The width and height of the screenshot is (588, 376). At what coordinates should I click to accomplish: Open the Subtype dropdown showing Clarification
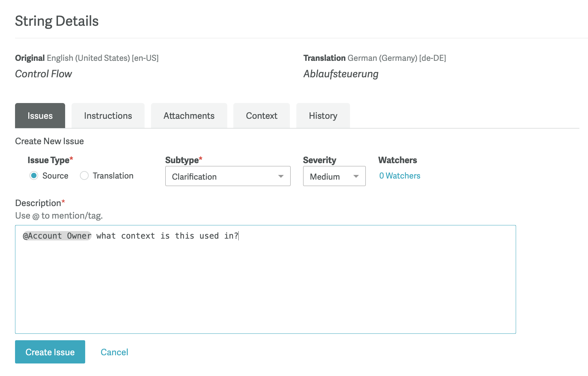[228, 176]
